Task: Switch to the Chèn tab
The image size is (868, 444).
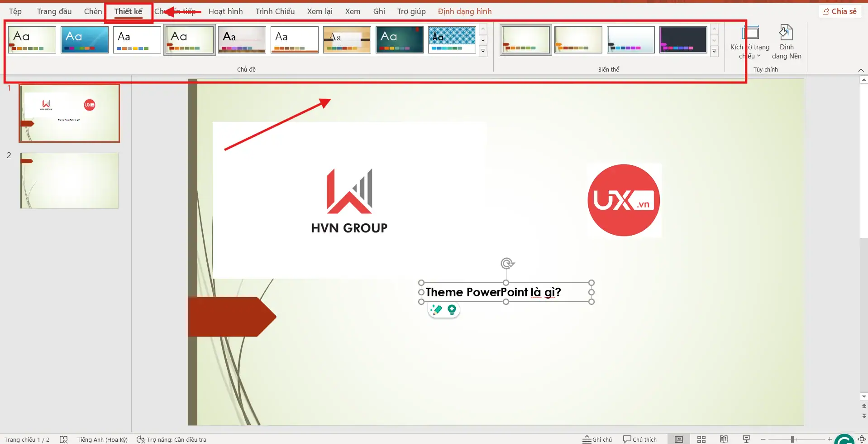Action: click(93, 11)
